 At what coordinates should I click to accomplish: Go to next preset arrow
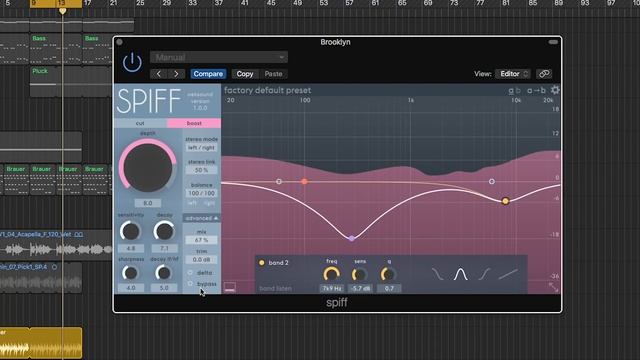click(176, 74)
